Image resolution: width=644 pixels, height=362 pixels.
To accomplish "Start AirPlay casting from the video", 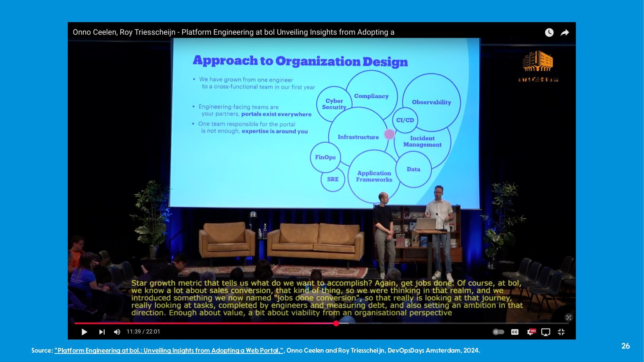I will coord(546,332).
